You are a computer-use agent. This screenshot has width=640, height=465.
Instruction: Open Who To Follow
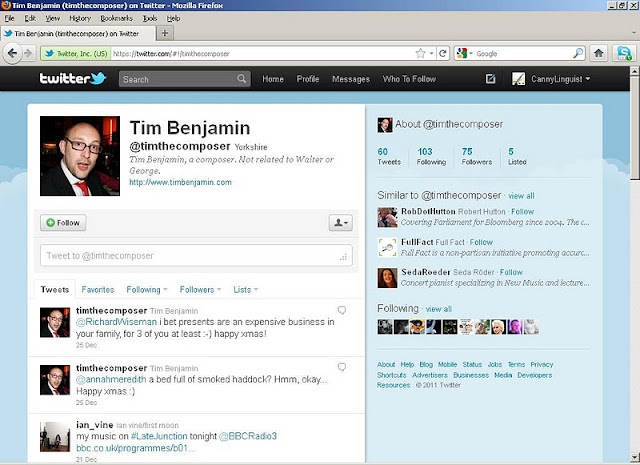point(409,79)
